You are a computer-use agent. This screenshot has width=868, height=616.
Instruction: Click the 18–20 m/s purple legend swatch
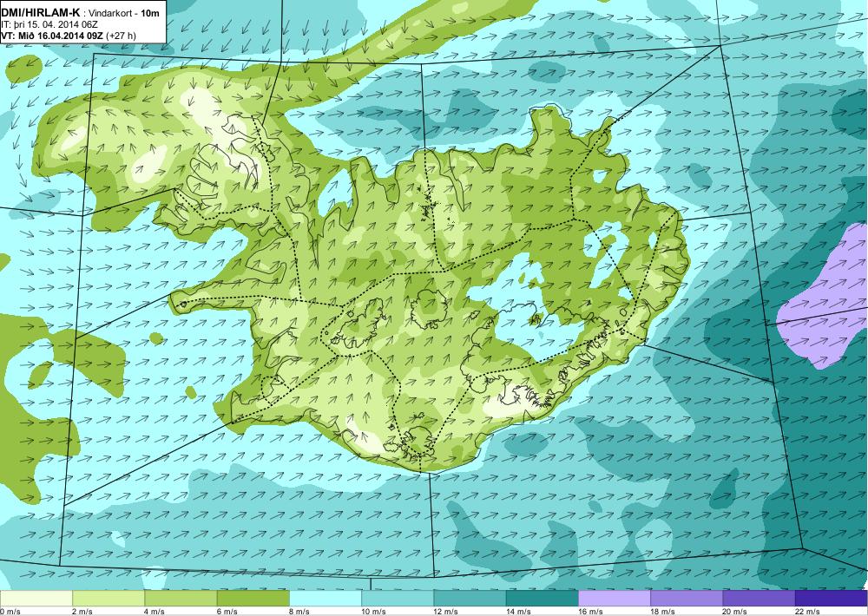click(687, 599)
